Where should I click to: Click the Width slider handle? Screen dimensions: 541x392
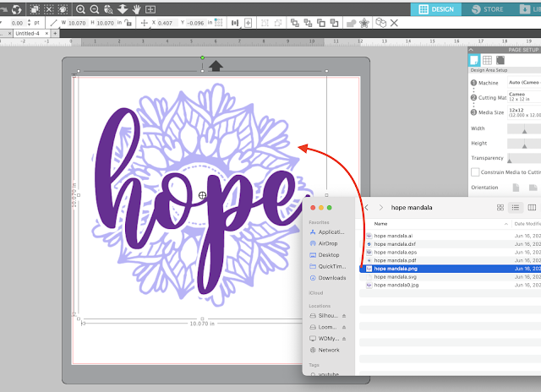pyautogui.click(x=524, y=131)
